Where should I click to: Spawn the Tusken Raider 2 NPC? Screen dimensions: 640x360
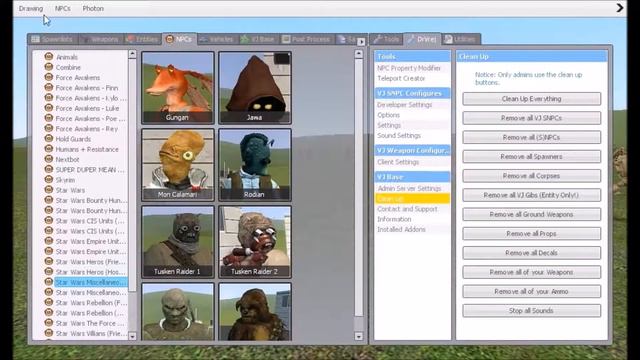click(255, 242)
